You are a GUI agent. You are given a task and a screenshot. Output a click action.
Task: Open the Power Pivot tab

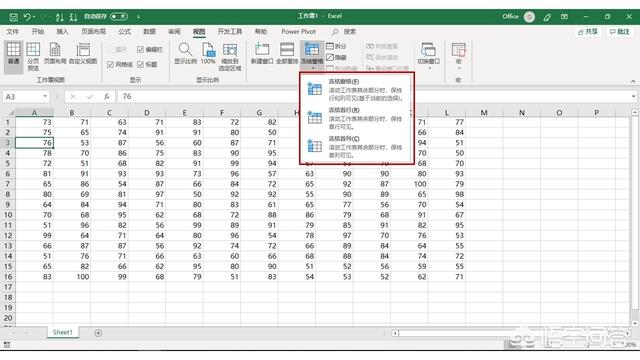pos(298,31)
